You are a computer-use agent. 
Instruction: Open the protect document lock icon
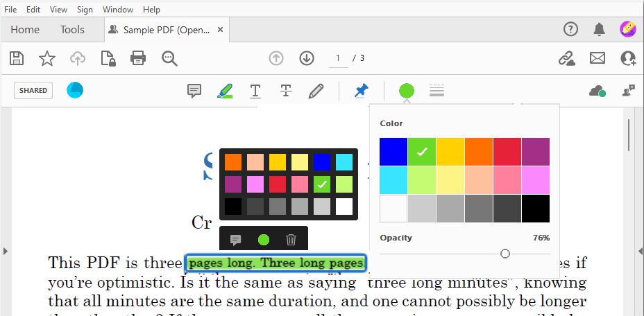(108, 59)
